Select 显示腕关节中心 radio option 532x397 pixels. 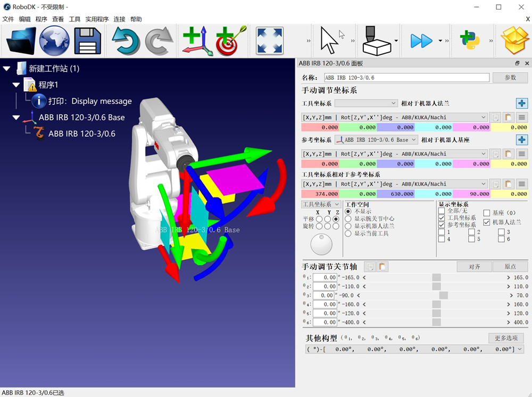click(x=348, y=219)
